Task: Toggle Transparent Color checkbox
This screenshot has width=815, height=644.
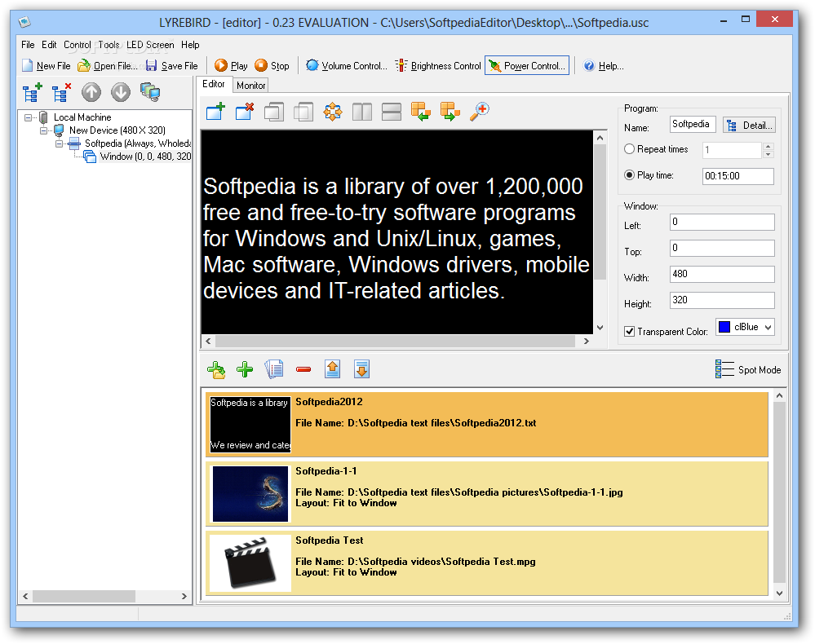Action: point(630,331)
